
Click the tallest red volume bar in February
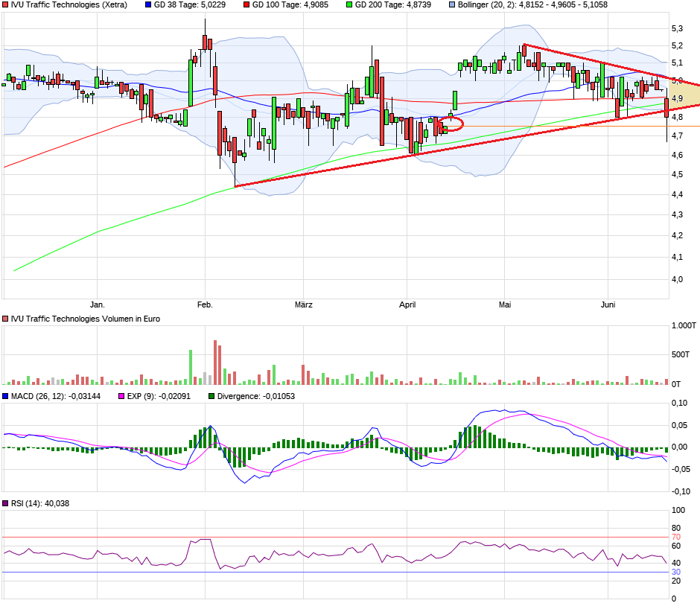coord(215,363)
